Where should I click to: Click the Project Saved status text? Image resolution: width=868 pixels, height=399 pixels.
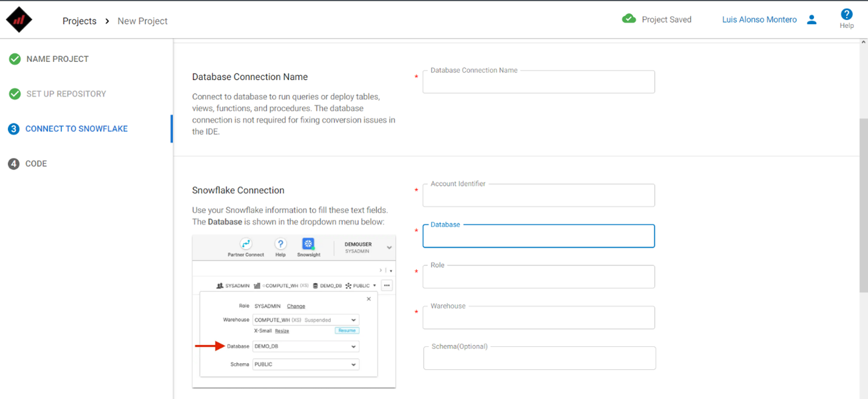pyautogui.click(x=666, y=19)
